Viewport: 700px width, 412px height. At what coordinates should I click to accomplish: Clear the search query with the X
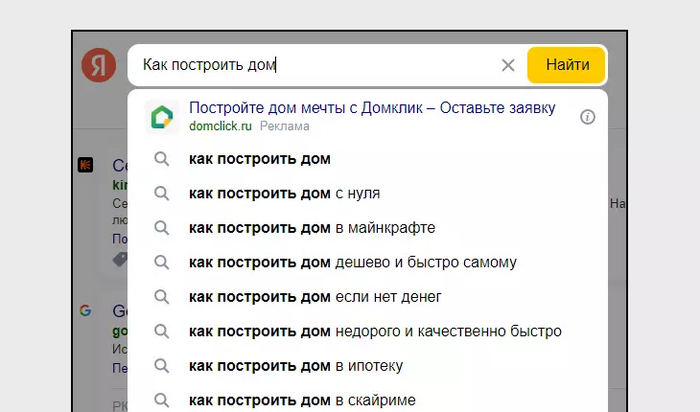pos(508,66)
